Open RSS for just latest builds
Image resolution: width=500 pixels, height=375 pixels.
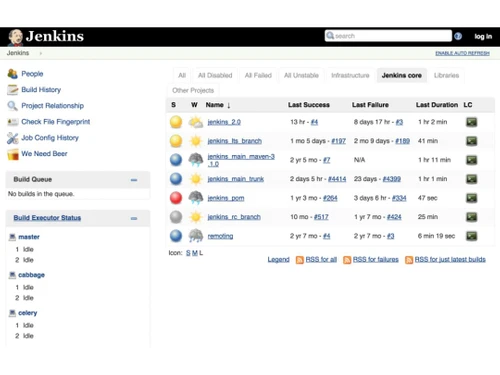coord(450,260)
